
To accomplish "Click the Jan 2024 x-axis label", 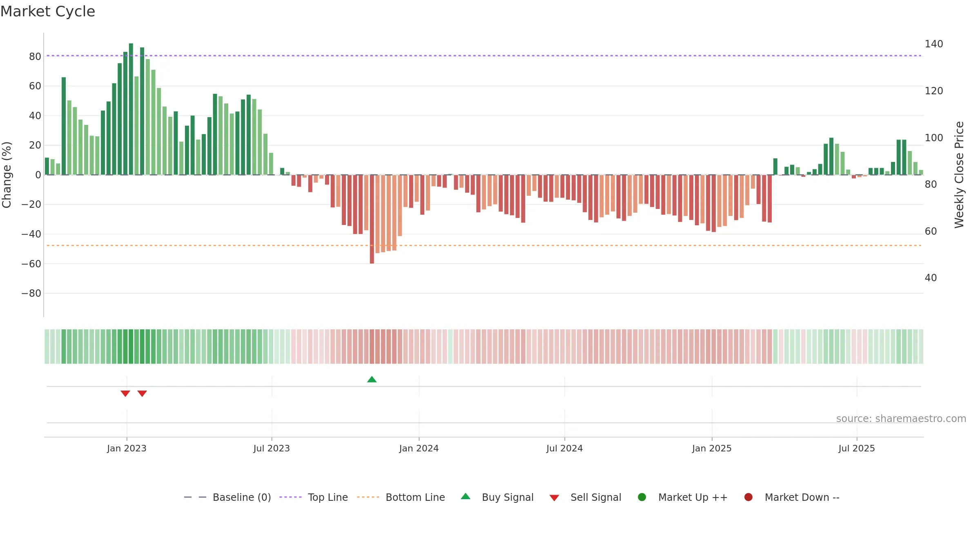I will coord(419,448).
